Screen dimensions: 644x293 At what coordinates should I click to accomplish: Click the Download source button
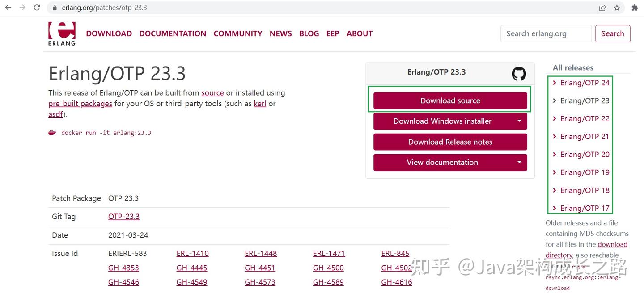click(x=450, y=100)
